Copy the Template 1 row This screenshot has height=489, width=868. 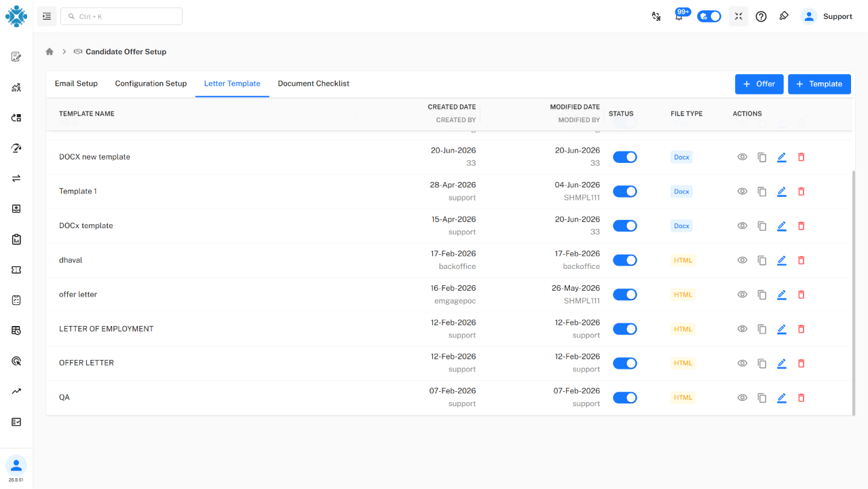tap(762, 192)
